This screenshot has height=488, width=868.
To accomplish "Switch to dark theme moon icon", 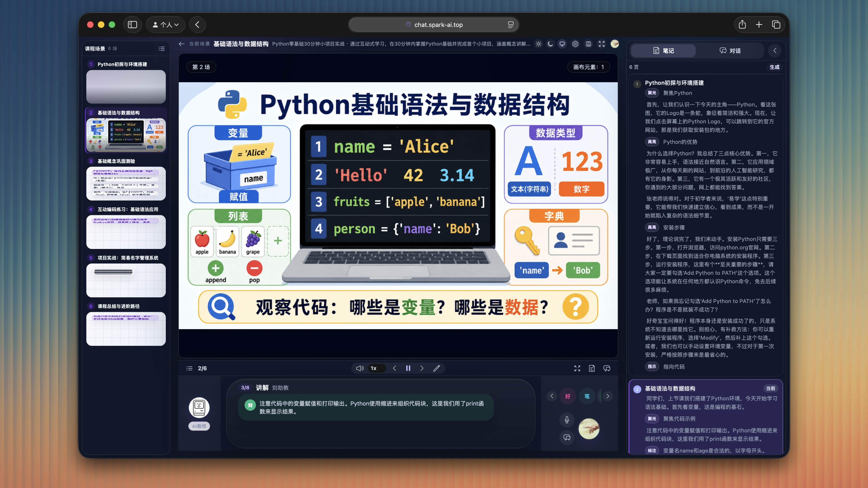I will click(x=550, y=44).
